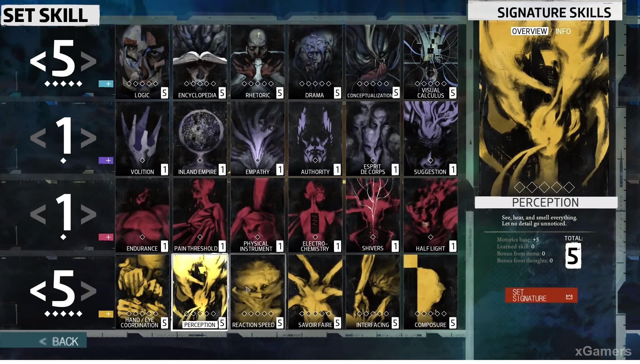The height and width of the screenshot is (364, 640).
Task: Increase Psyche attribute with right arrow
Action: pos(89,138)
